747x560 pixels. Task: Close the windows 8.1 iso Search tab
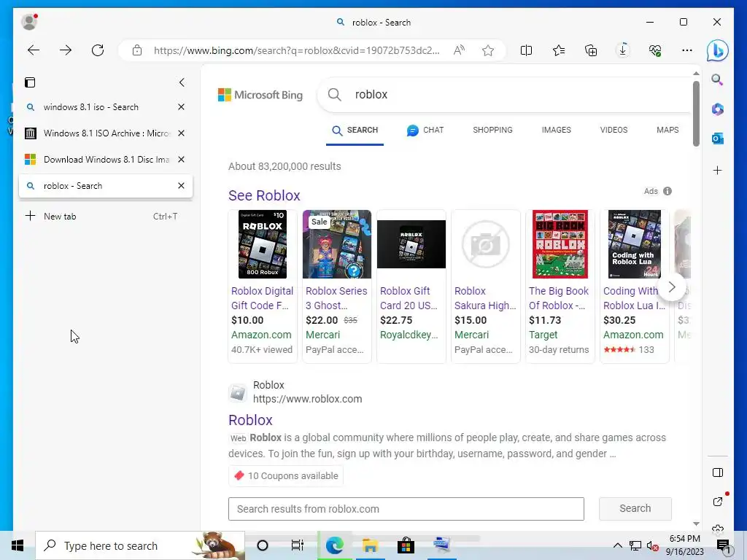[181, 107]
